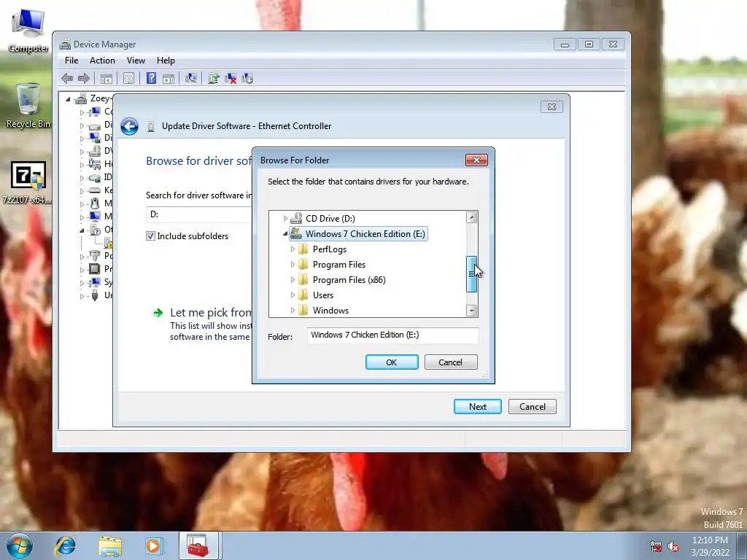
Task: Collapse the Windows 7 Chicken Edition (E:) node
Action: pyautogui.click(x=285, y=234)
